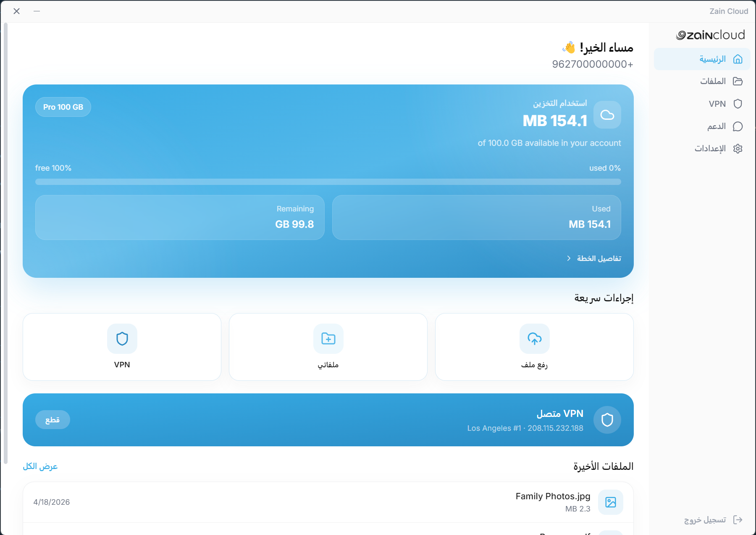Screen dimensions: 756x535
Task: Click the cloud icon in storage card
Action: click(x=607, y=115)
